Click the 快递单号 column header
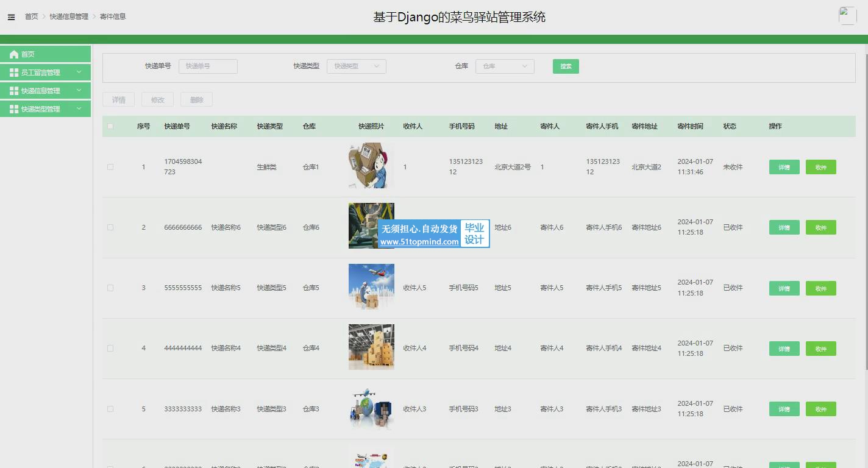The width and height of the screenshot is (868, 468). pos(177,126)
